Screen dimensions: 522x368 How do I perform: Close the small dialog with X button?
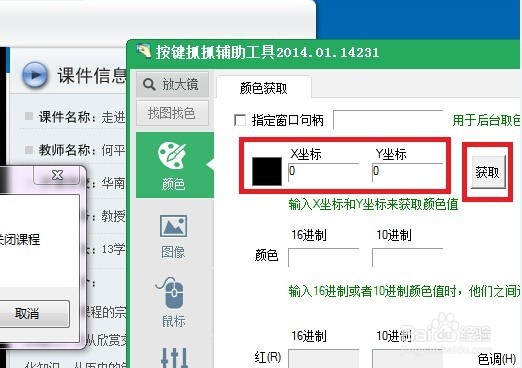pos(57,175)
